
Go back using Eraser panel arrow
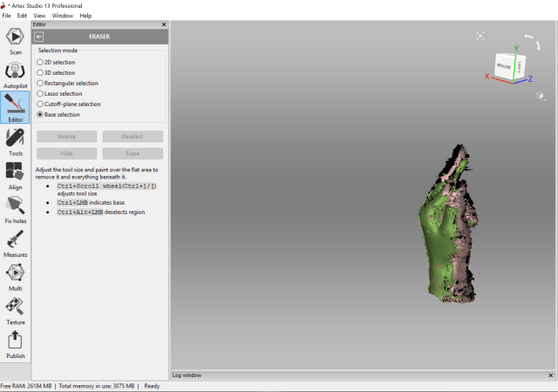pyautogui.click(x=38, y=37)
